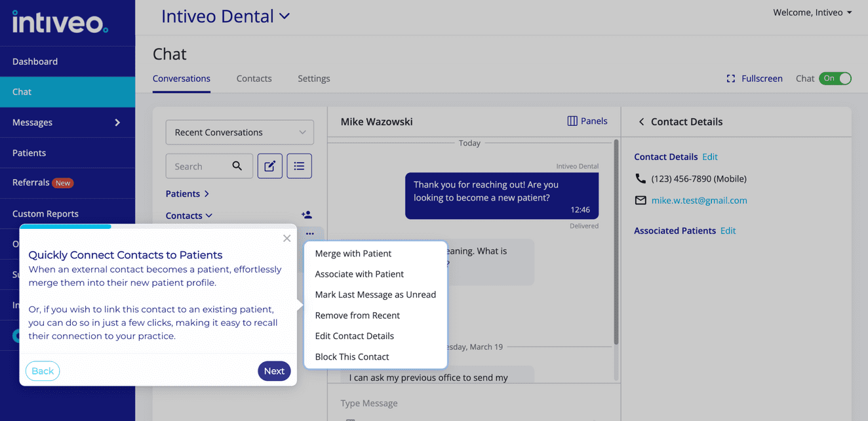This screenshot has width=868, height=421.
Task: Choose Remove from Recent
Action: [x=357, y=315]
